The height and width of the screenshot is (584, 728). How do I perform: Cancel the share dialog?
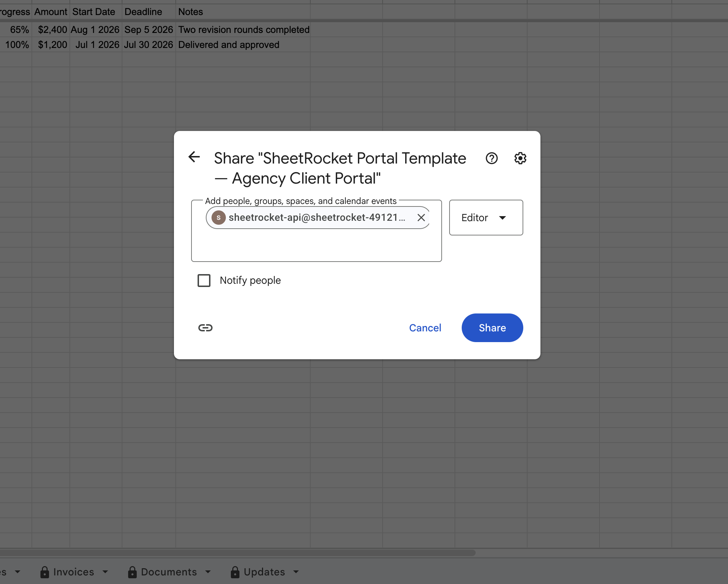click(425, 328)
